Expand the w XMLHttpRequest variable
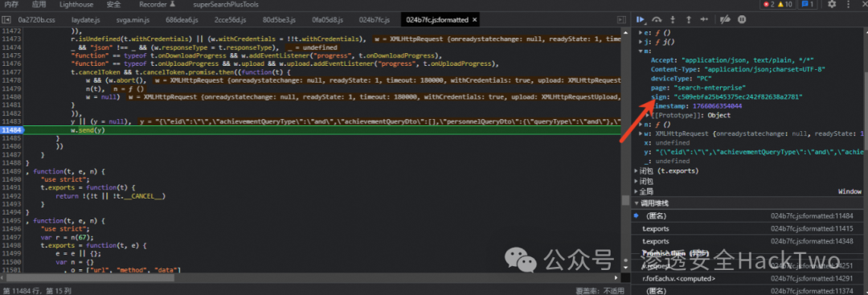 pos(641,133)
